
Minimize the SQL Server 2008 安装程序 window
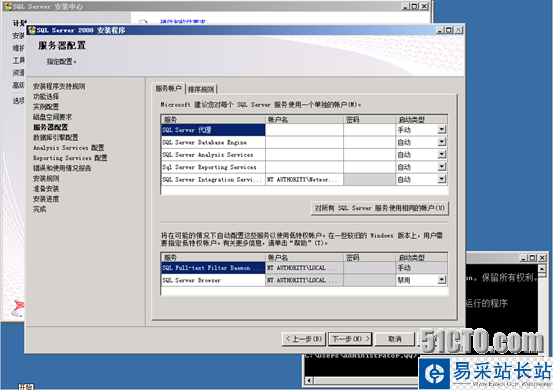440,30
